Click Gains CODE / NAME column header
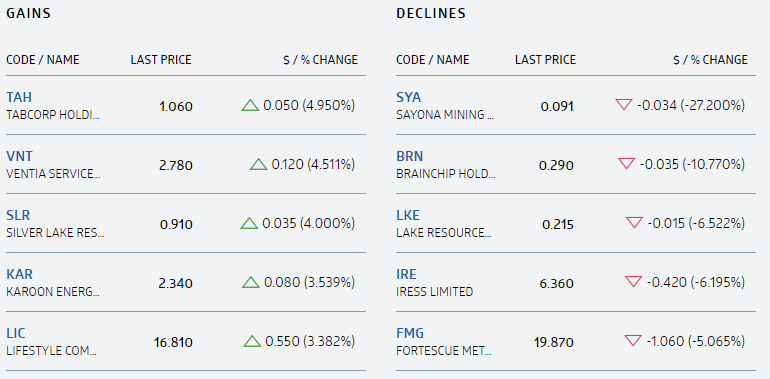Image resolution: width=770 pixels, height=379 pixels. click(43, 60)
